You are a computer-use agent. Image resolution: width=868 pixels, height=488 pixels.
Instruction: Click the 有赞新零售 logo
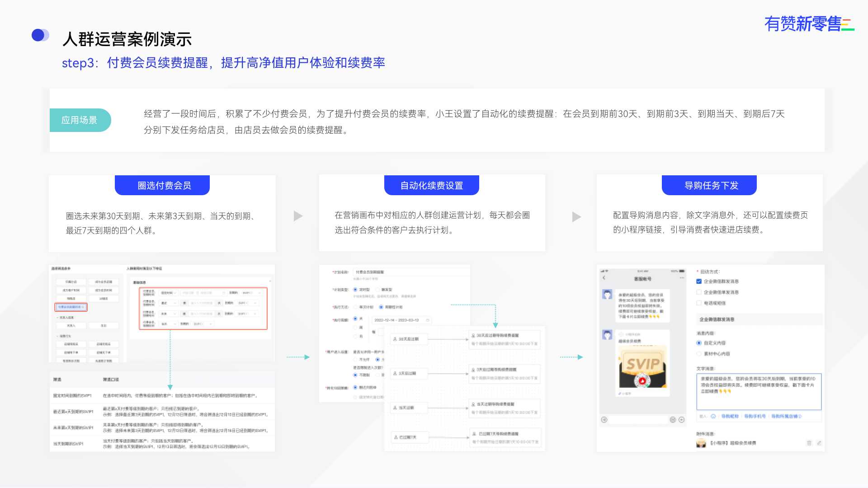point(809,23)
